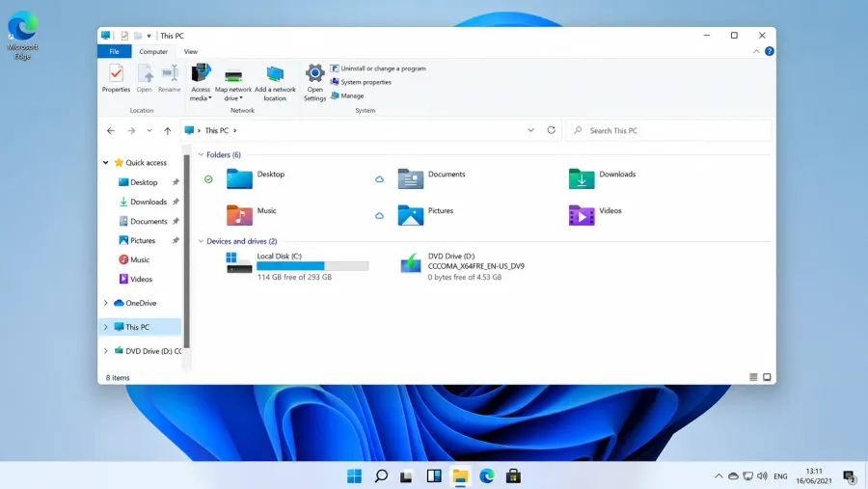Go back with the back arrow
The width and height of the screenshot is (868, 489).
pos(111,131)
